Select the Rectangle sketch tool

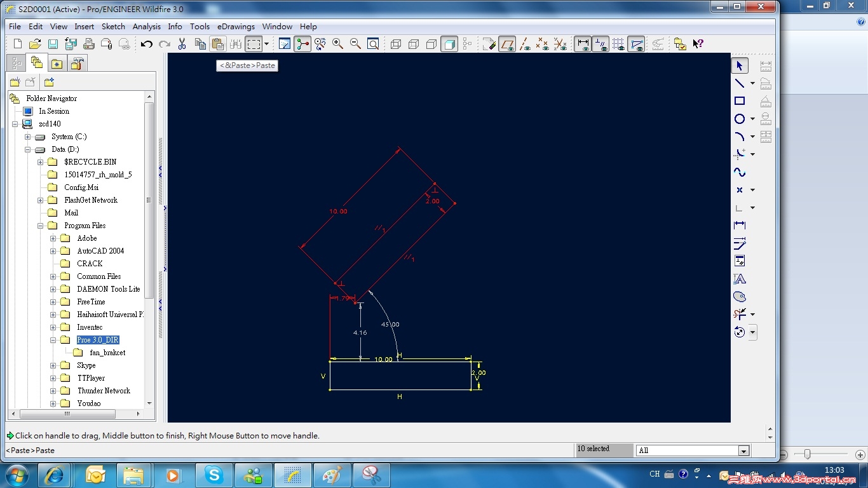point(740,101)
